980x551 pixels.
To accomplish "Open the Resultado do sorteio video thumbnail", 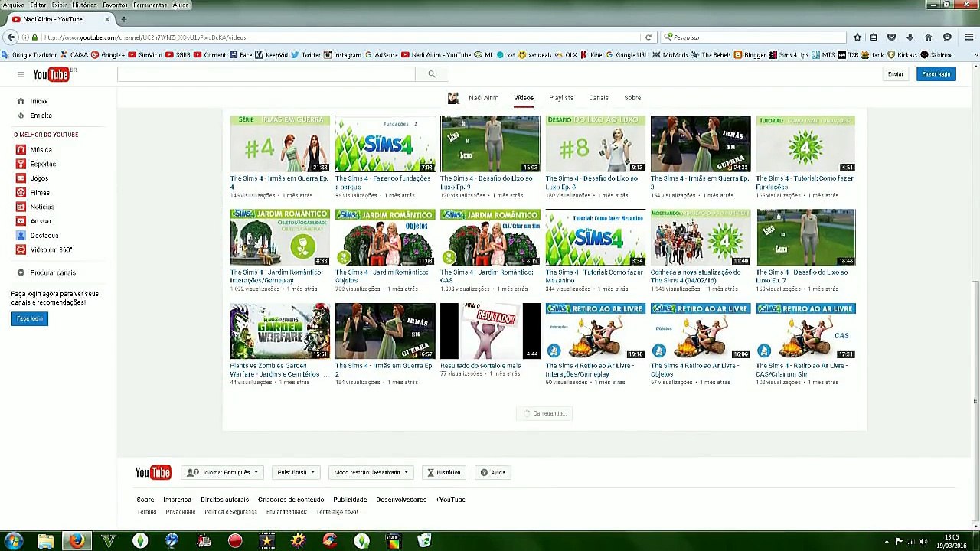I will [x=490, y=331].
